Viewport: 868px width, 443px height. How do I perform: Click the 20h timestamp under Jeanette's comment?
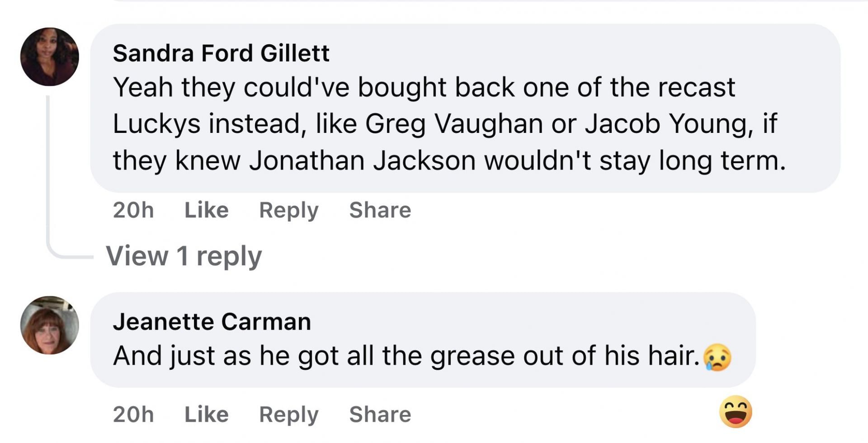tap(133, 415)
